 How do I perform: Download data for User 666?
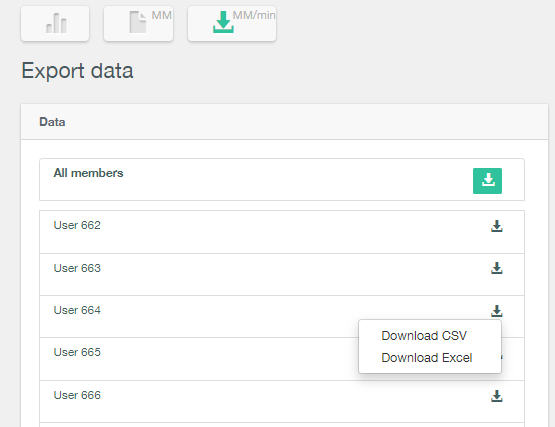(x=497, y=396)
